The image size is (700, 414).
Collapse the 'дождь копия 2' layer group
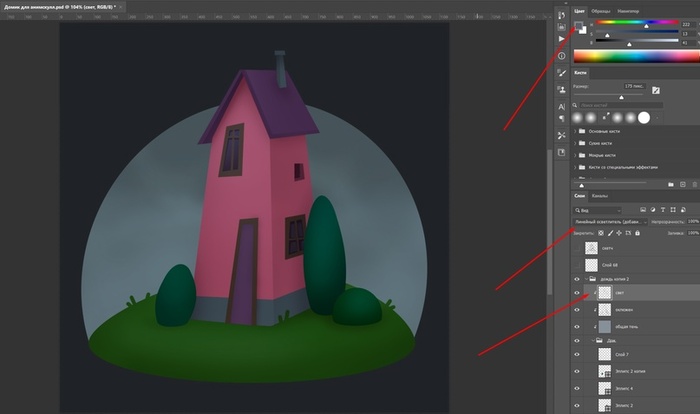pyautogui.click(x=588, y=279)
